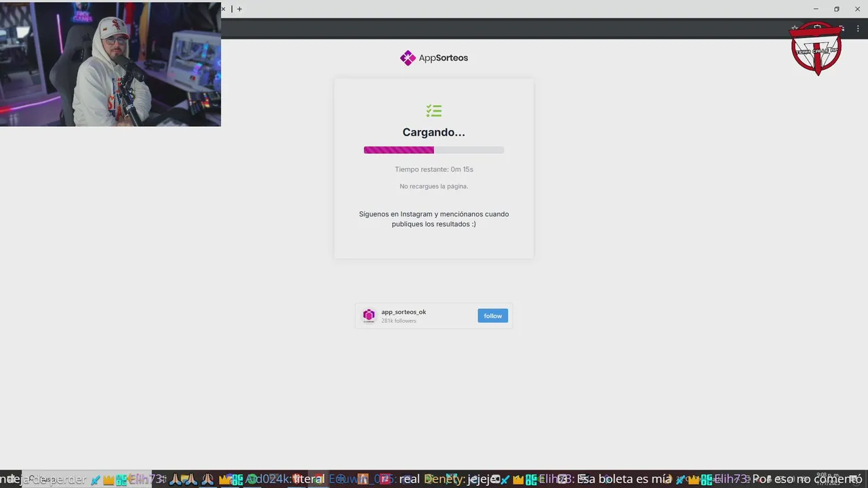Click the Tiempo restante: 0m 15s text
Viewport: 868px width, 488px height.
click(434, 169)
